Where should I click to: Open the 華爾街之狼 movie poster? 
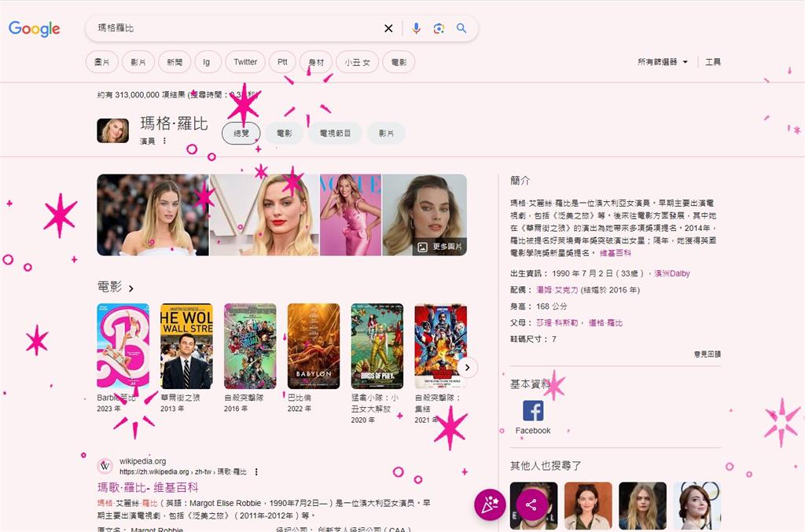coord(186,346)
